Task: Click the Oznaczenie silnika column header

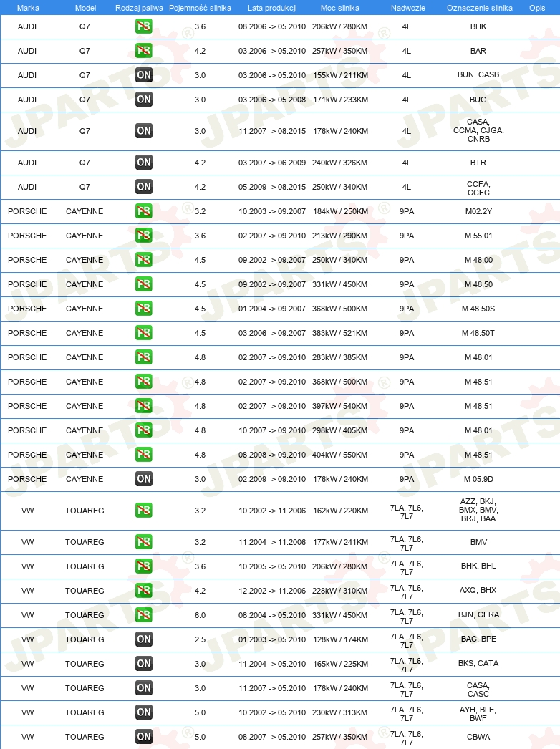Action: tap(479, 8)
